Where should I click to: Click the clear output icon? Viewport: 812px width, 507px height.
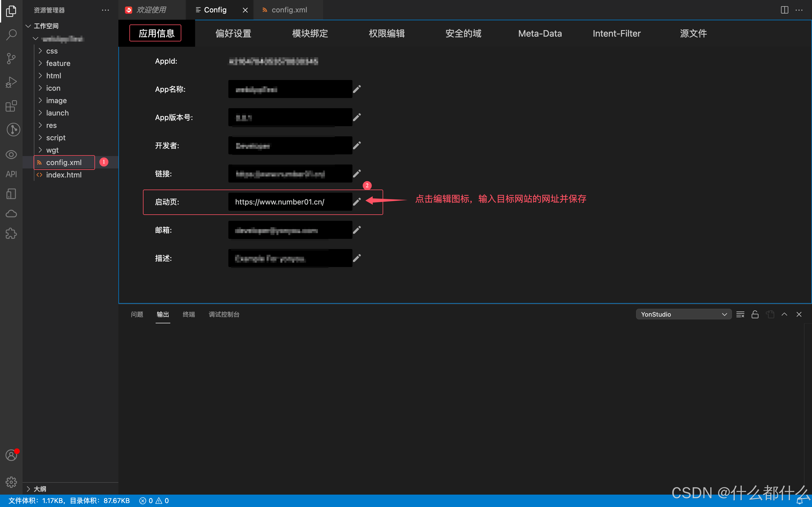(740, 314)
